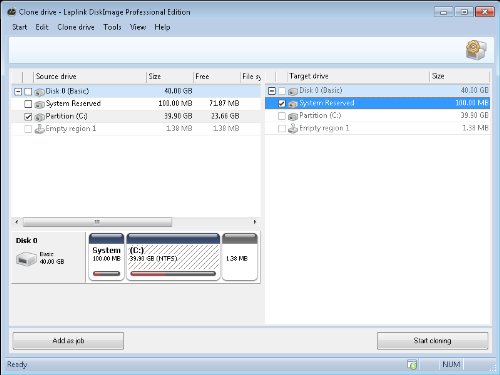
Task: Open the View menu
Action: [138, 27]
